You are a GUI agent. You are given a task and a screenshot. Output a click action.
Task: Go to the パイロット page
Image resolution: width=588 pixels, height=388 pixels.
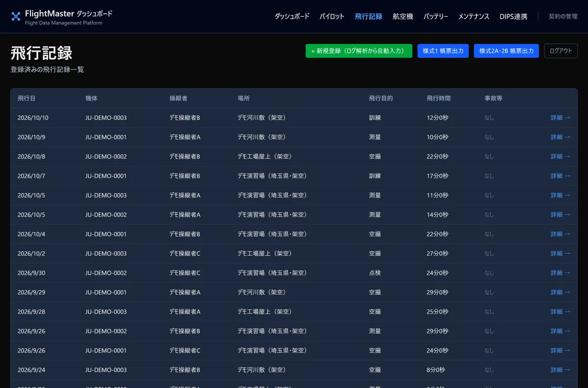[x=332, y=17]
